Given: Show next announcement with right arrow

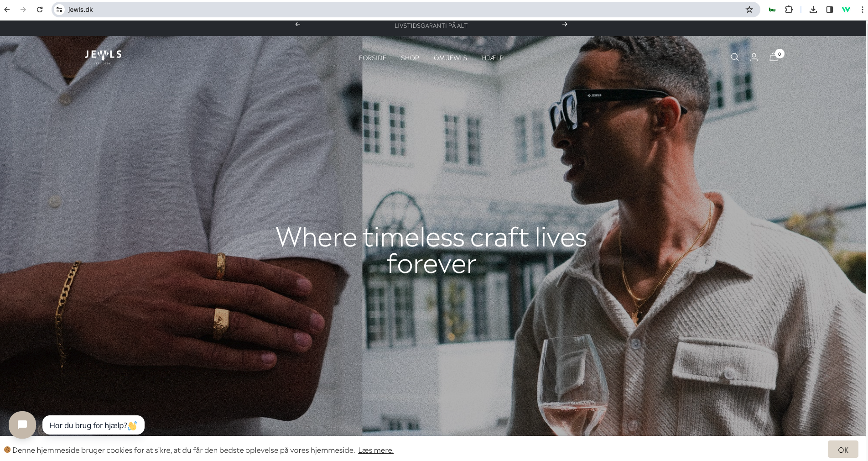Looking at the screenshot, I should click(565, 24).
